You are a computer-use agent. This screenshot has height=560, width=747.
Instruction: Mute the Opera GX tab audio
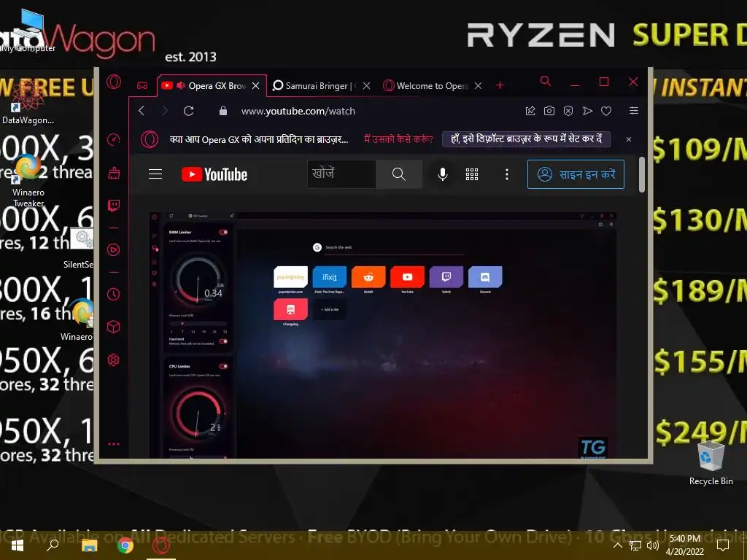(x=181, y=86)
